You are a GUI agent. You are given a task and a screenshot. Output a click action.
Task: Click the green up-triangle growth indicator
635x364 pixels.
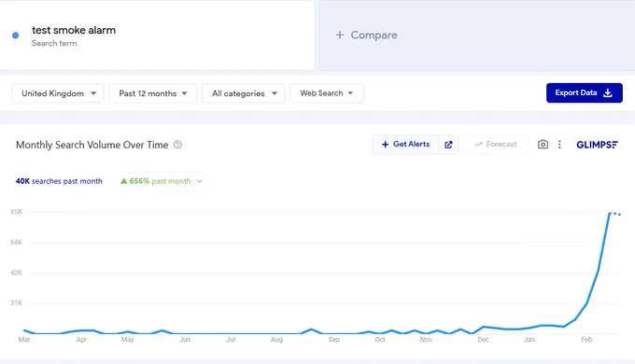(x=124, y=181)
